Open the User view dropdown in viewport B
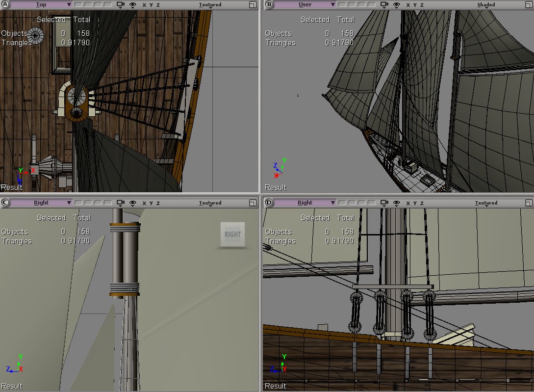This screenshot has height=392, width=534. click(x=305, y=5)
